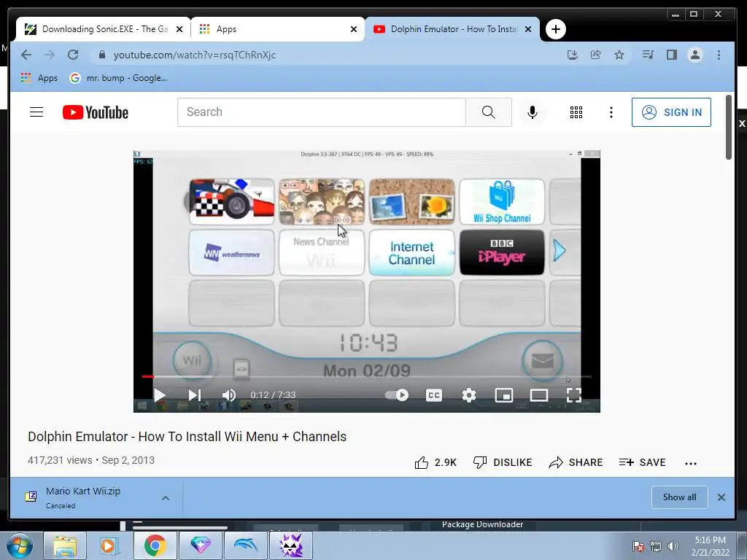
Task: Click the address bar URL
Action: coord(194,55)
